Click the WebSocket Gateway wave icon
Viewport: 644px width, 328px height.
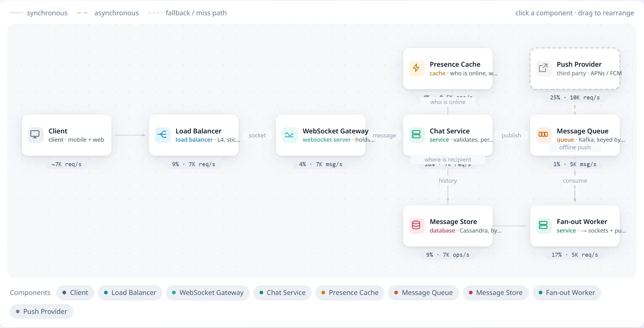[290, 135]
